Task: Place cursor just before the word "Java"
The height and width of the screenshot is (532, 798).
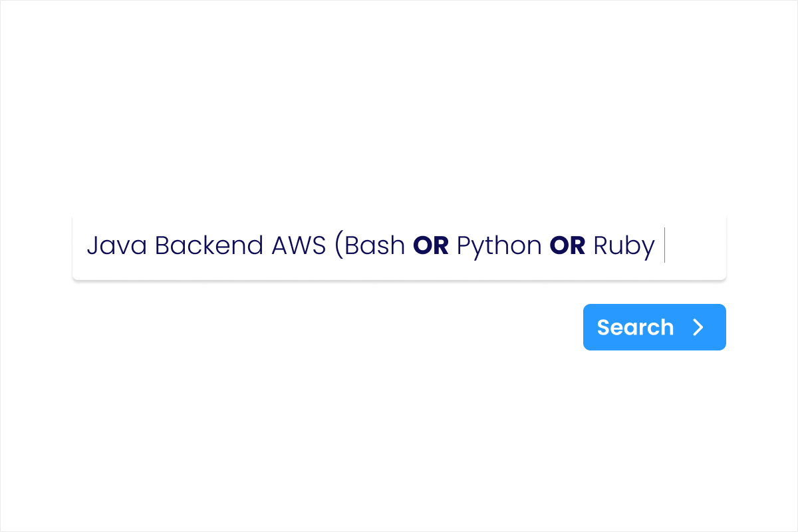Action: coord(86,246)
